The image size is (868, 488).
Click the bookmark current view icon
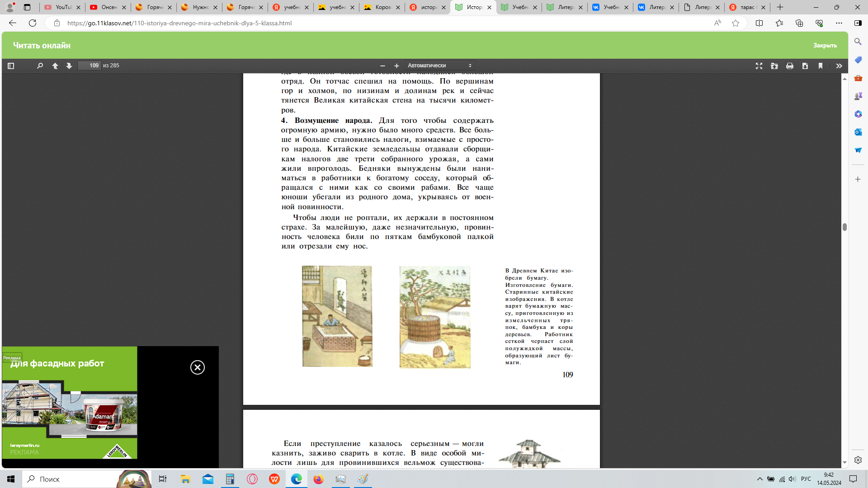(821, 66)
